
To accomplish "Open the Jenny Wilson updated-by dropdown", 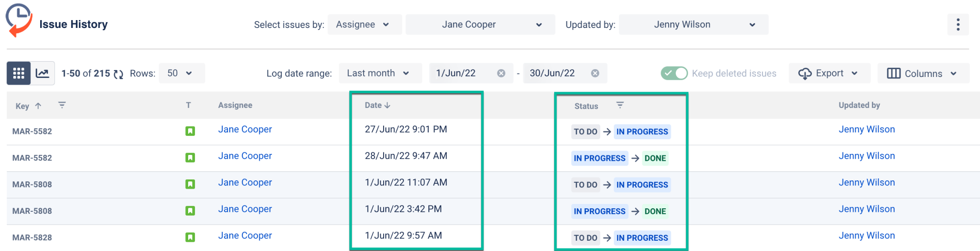I will point(693,25).
